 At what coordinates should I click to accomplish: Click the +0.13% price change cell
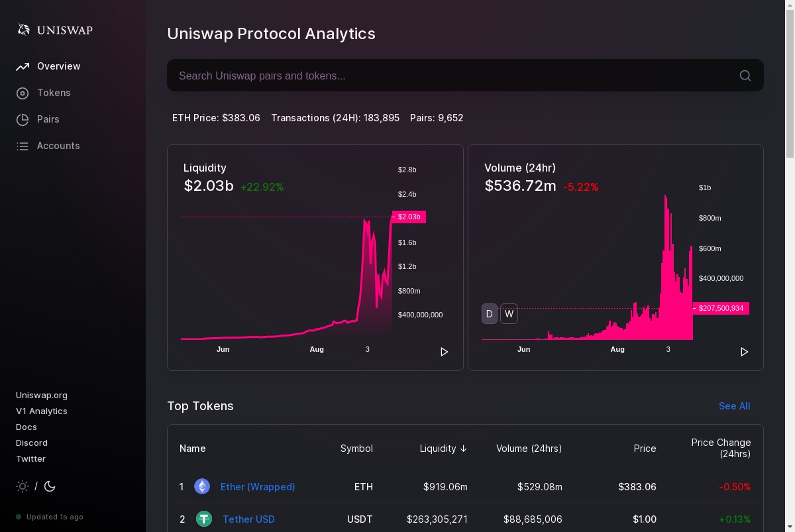click(x=735, y=519)
